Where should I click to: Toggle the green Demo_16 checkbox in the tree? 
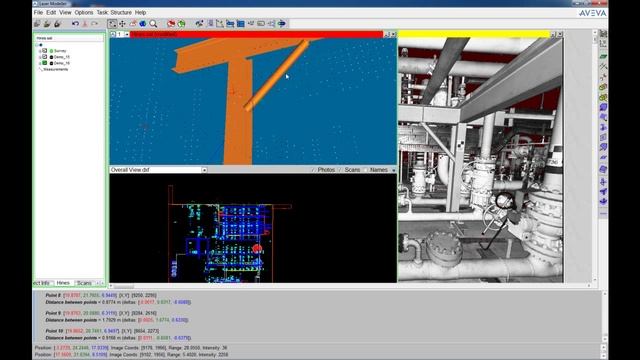coord(45,63)
